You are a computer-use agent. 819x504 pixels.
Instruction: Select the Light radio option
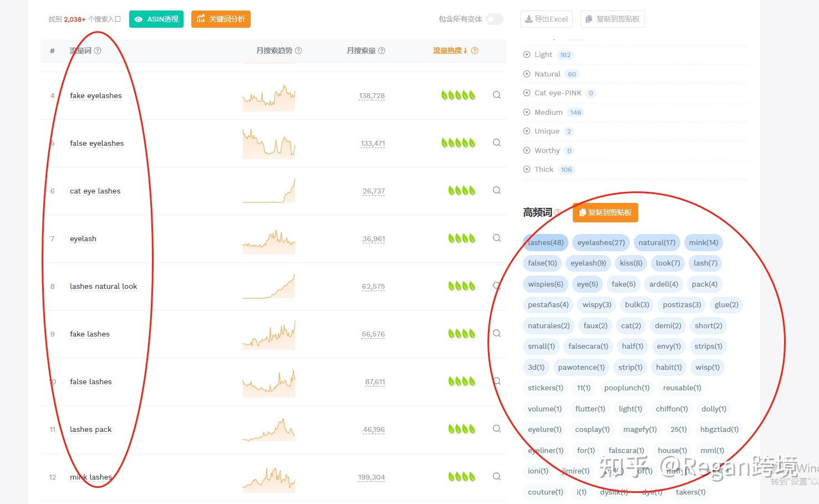(527, 54)
